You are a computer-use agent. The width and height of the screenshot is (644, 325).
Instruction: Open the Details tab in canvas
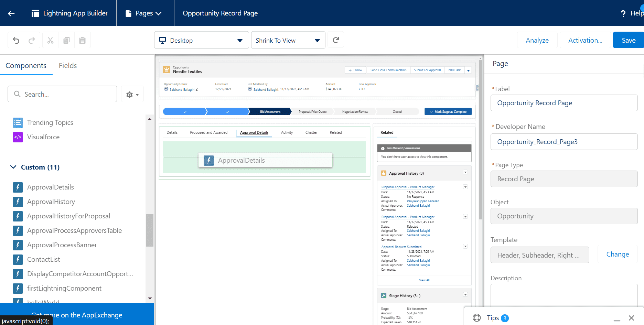click(172, 132)
